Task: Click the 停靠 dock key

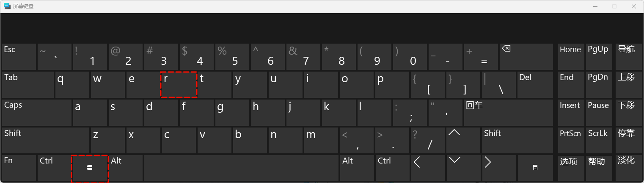Action: click(x=627, y=140)
